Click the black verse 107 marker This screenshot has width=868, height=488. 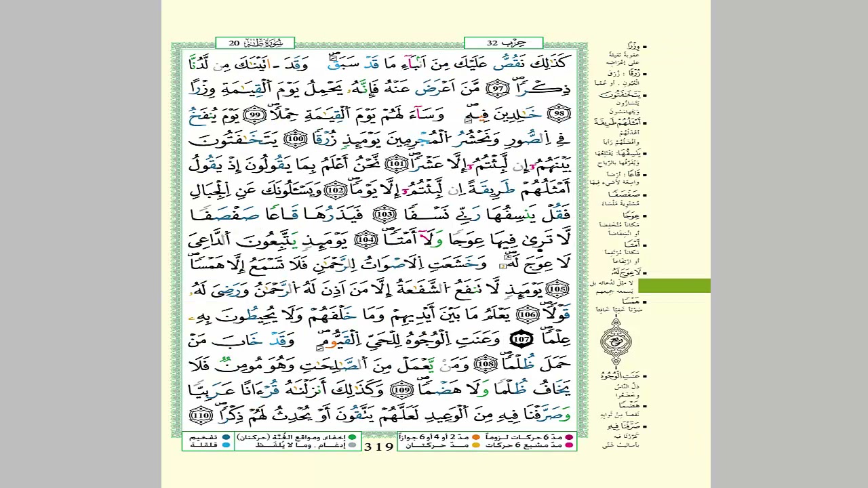[x=521, y=339]
